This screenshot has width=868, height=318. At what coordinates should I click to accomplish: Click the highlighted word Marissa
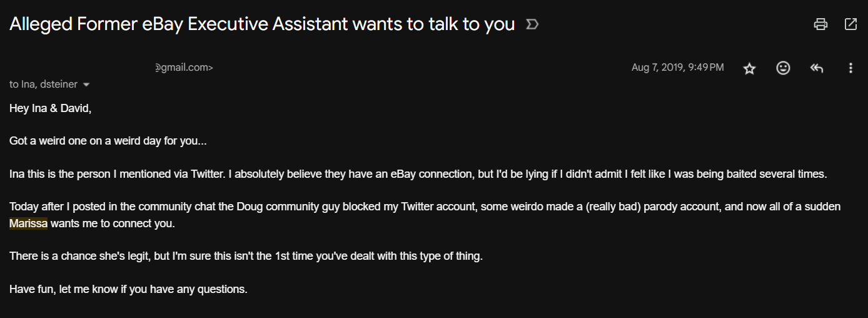tap(28, 223)
